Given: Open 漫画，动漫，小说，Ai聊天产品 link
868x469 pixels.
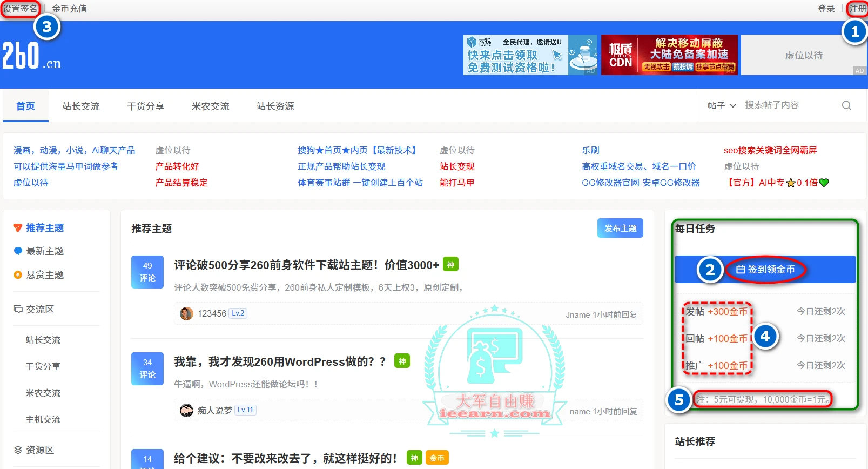Looking at the screenshot, I should (x=74, y=150).
